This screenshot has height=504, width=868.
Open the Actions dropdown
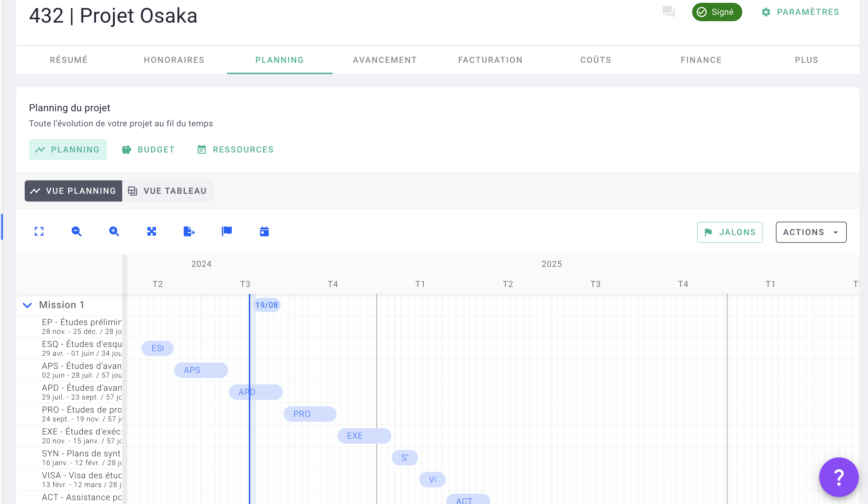[811, 232]
